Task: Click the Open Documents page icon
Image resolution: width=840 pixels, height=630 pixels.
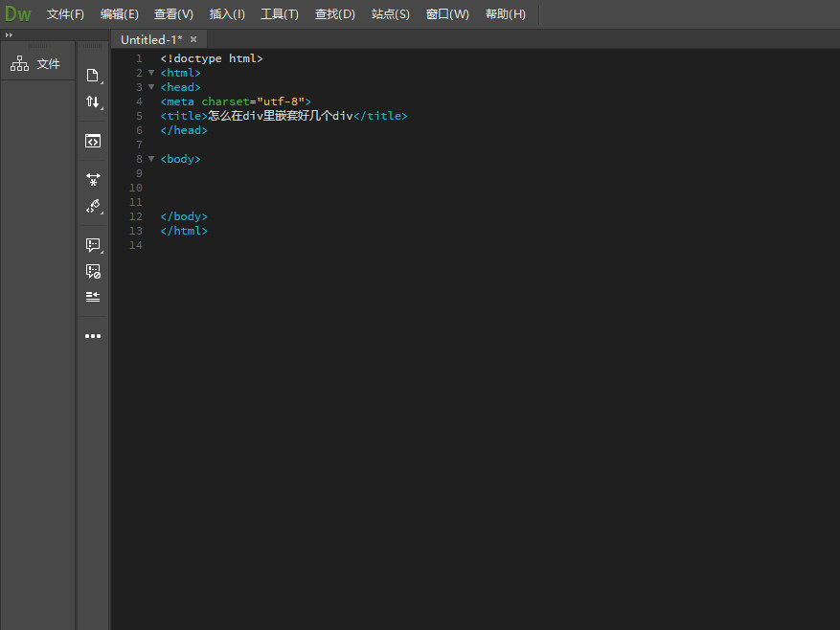Action: [x=93, y=76]
